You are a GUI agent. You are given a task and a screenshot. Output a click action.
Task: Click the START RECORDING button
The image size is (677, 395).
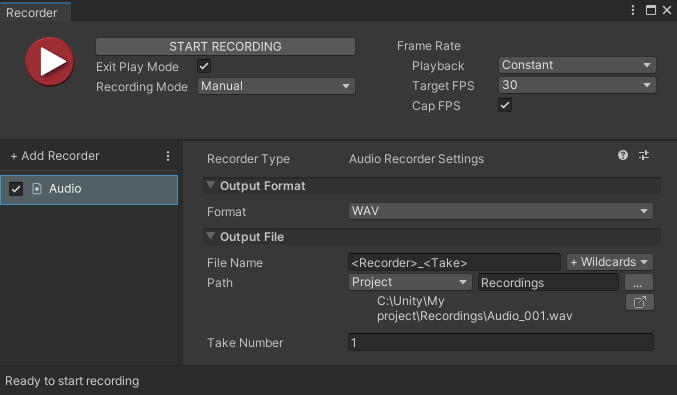[225, 47]
